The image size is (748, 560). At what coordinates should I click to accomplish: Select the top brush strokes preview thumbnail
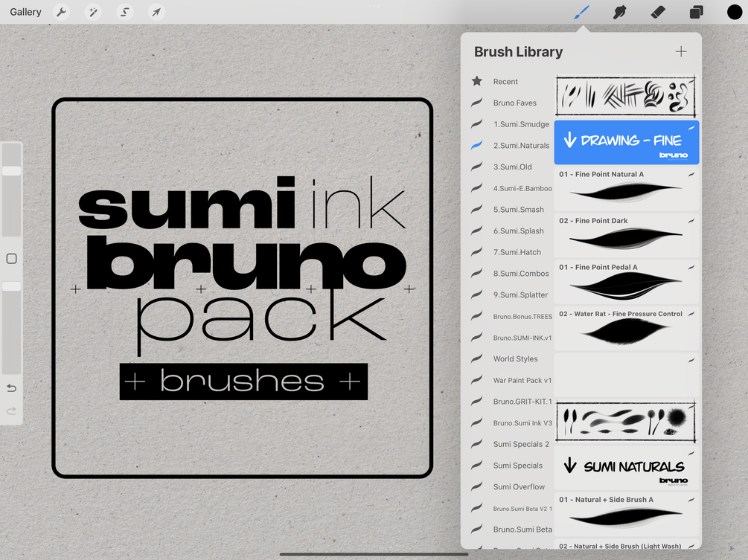627,96
